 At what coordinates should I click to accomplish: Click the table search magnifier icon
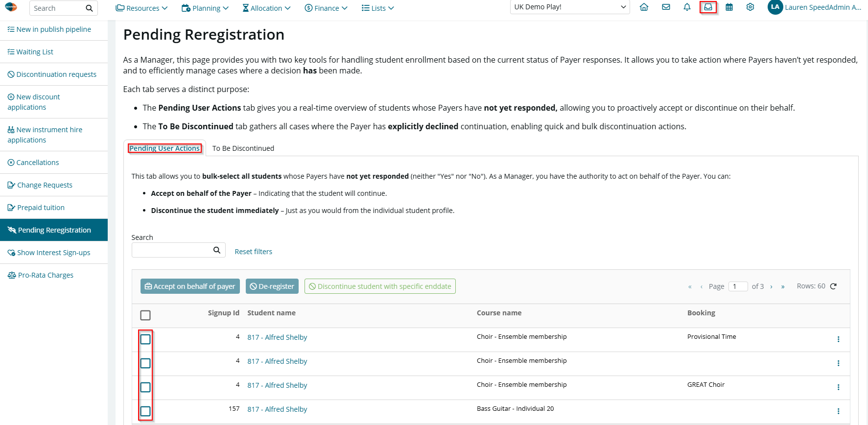217,250
